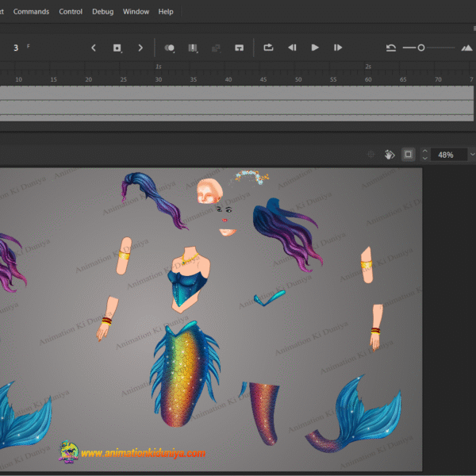Click the greyed-out Center Stage icon

[370, 155]
